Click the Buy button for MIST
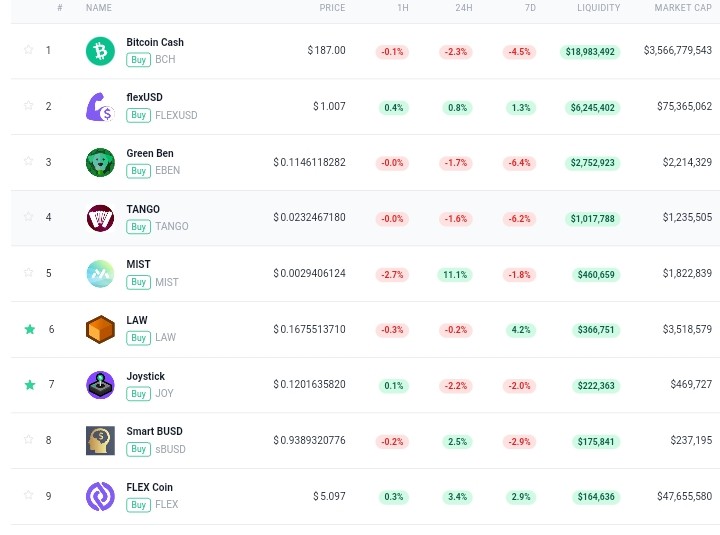Viewport: 720px width, 535px height. tap(138, 282)
